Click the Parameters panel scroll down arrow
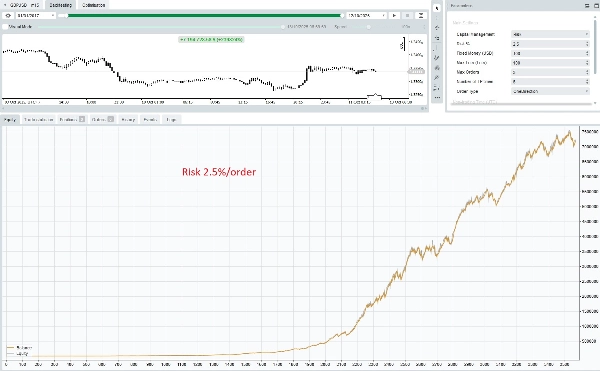Screen dimensions: 600x371 (595, 103)
